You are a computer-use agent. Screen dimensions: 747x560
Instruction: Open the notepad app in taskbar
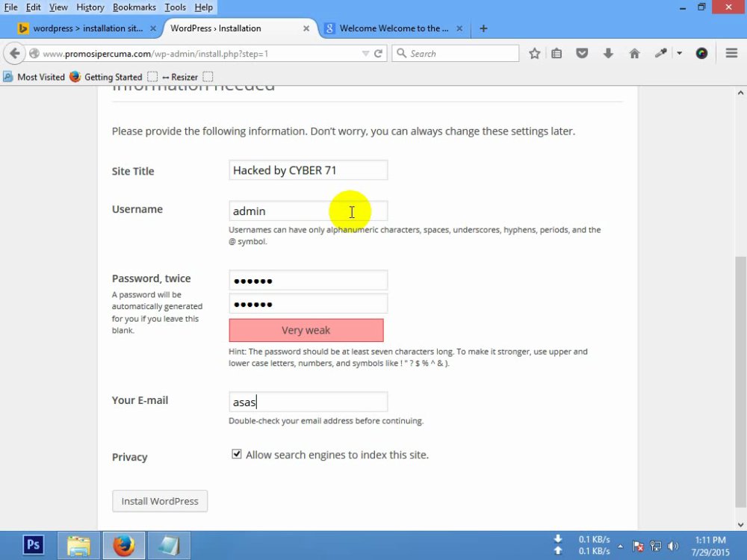[169, 546]
